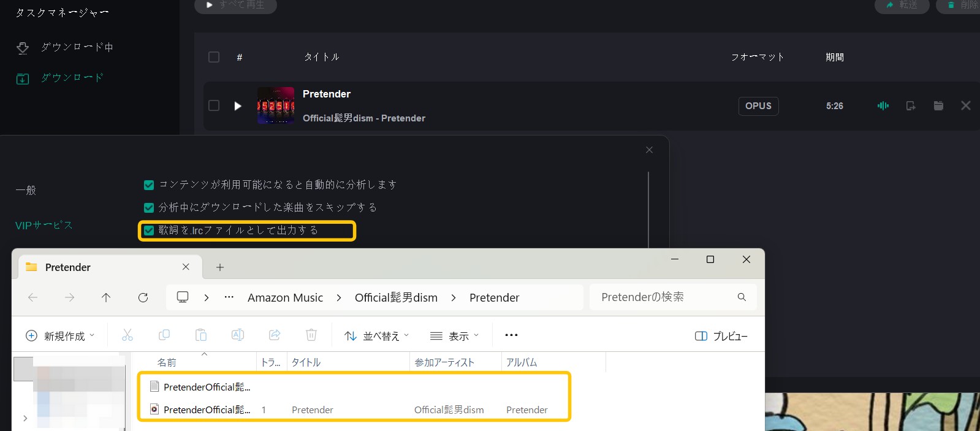Minimize the File Explorer window
This screenshot has width=980, height=431.
point(675,259)
